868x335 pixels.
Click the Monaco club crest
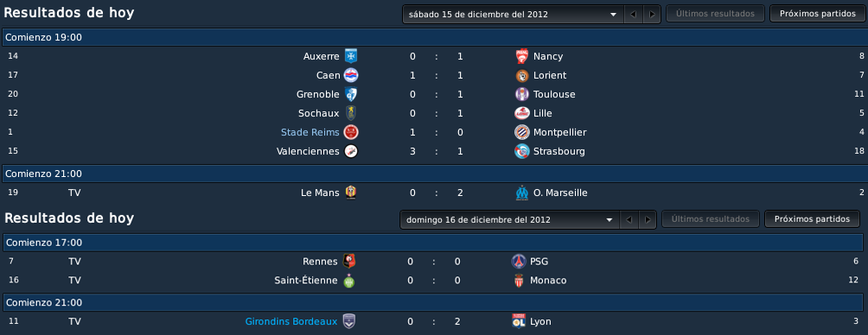(x=519, y=281)
